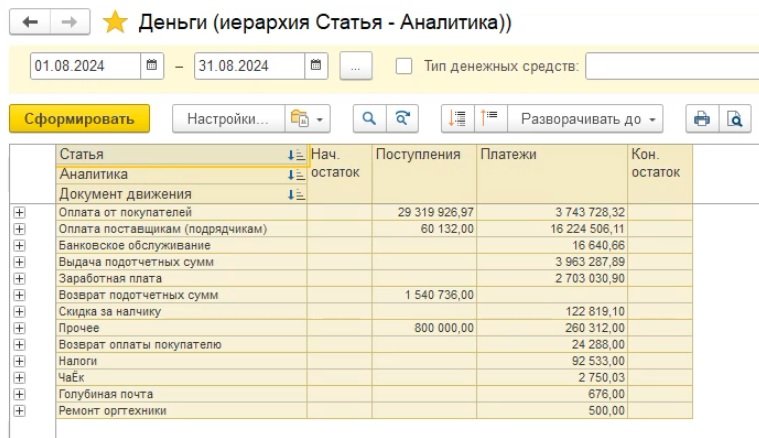This screenshot has height=438, width=759.
Task: Go forward with the right arrow button
Action: coord(70,22)
